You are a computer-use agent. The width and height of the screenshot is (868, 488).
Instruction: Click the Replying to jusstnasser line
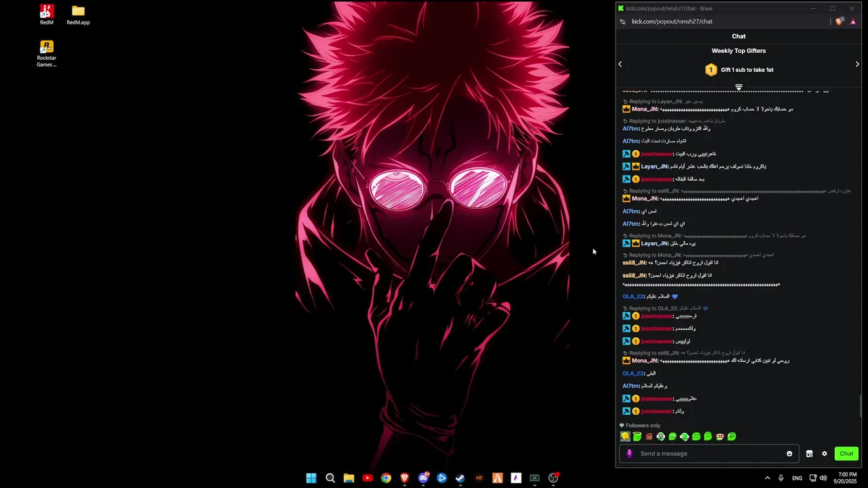(674, 121)
